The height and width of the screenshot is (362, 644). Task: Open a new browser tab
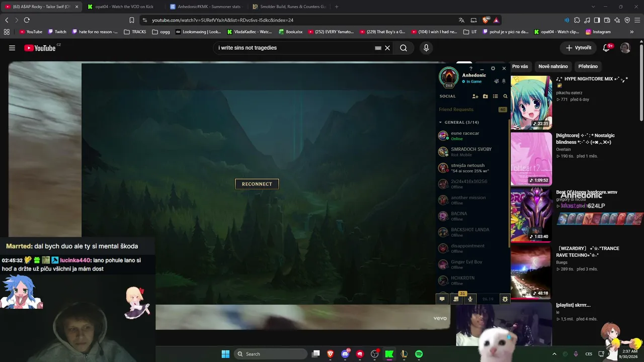(x=337, y=7)
